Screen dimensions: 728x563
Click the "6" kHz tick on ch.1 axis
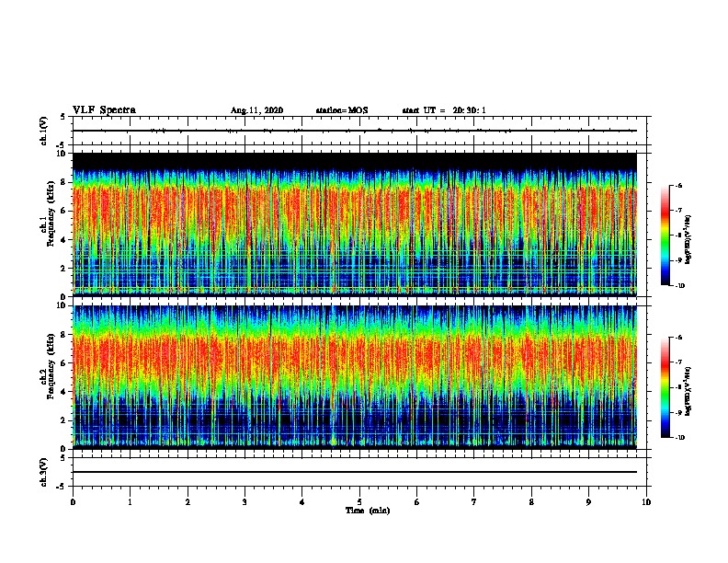click(63, 211)
